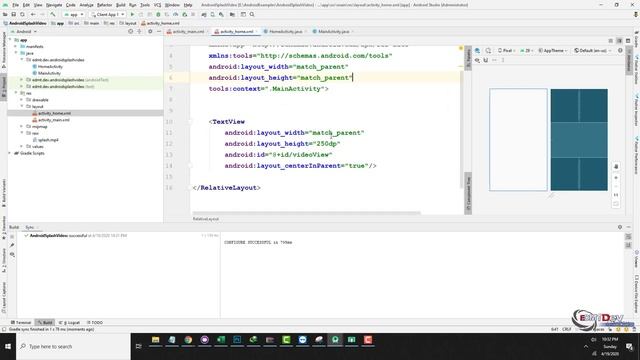Click the Sync/refresh toolbar icon
Screen dimensions: 640x360
point(22,14)
